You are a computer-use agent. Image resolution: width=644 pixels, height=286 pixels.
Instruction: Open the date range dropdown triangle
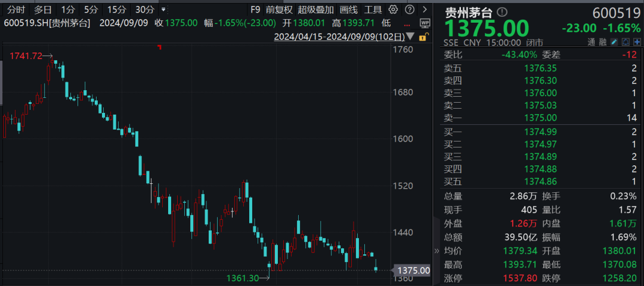tap(411, 37)
